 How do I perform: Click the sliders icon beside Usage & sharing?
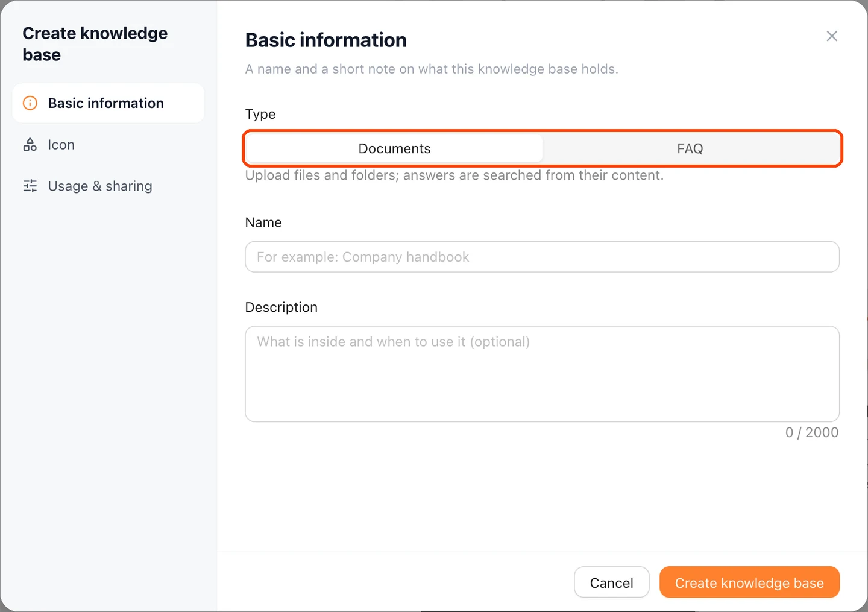(30, 186)
